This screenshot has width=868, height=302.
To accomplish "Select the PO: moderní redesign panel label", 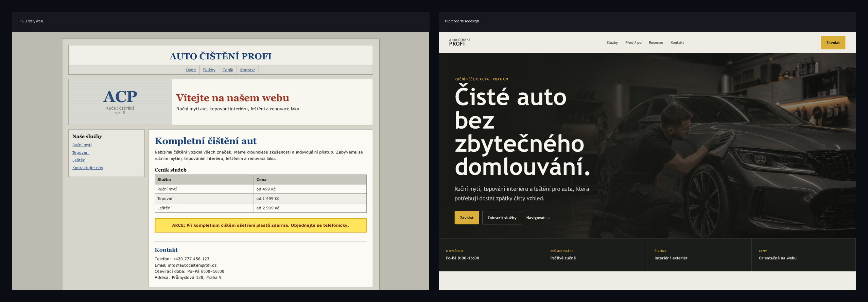I will click(462, 21).
